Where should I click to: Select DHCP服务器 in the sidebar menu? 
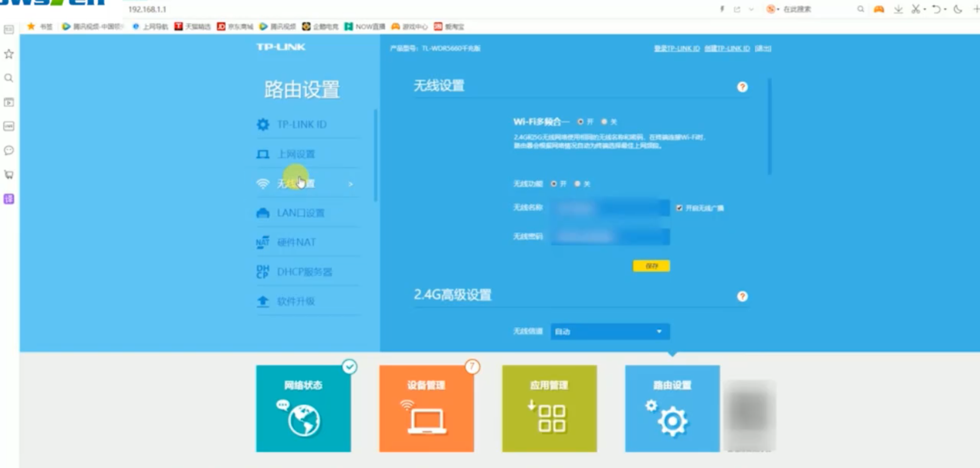point(304,272)
